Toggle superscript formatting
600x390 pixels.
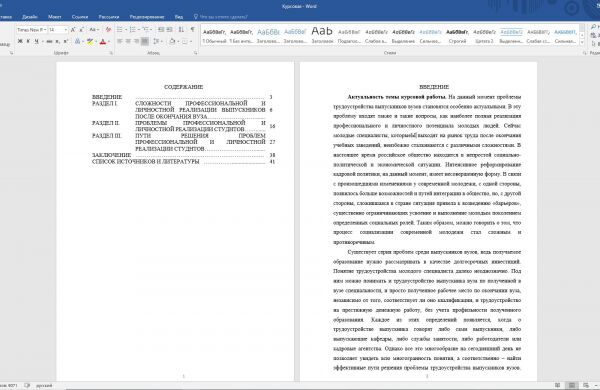[x=65, y=41]
